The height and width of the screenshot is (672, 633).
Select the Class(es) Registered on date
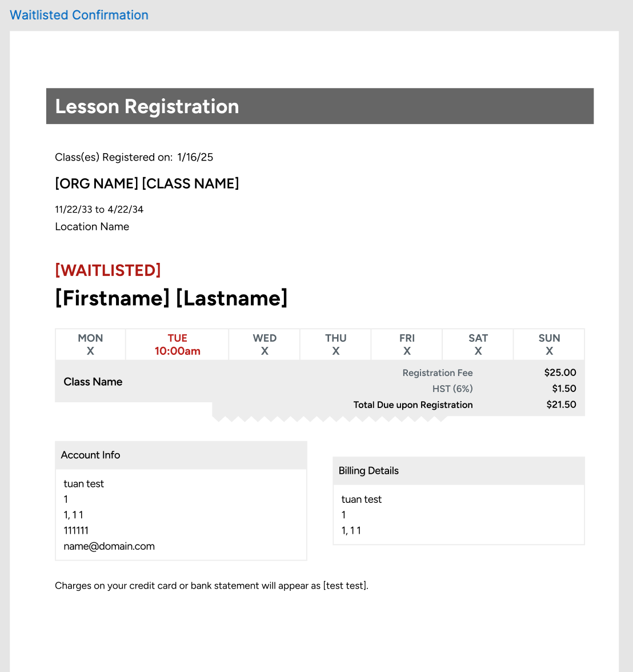195,157
